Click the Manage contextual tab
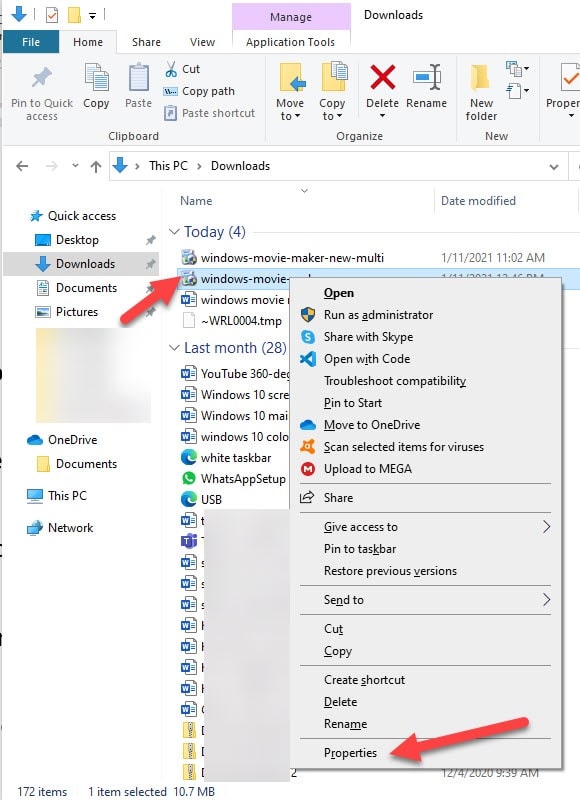This screenshot has width=580, height=800. click(x=291, y=17)
